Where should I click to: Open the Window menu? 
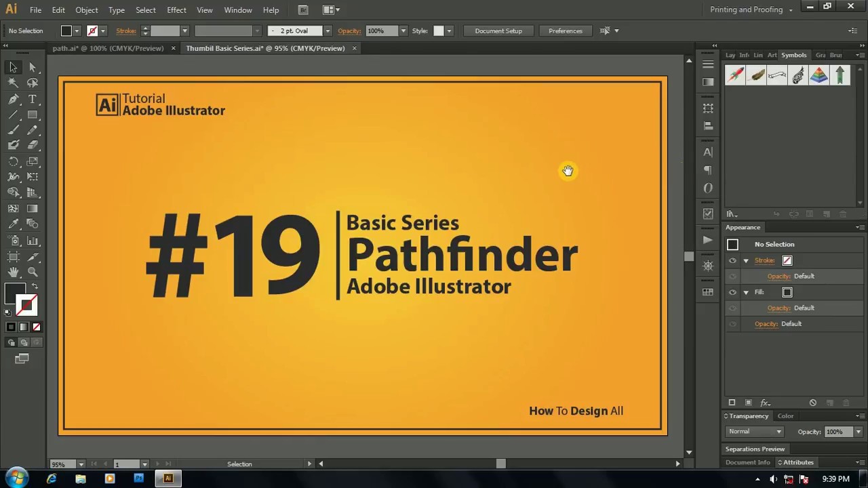tap(238, 10)
